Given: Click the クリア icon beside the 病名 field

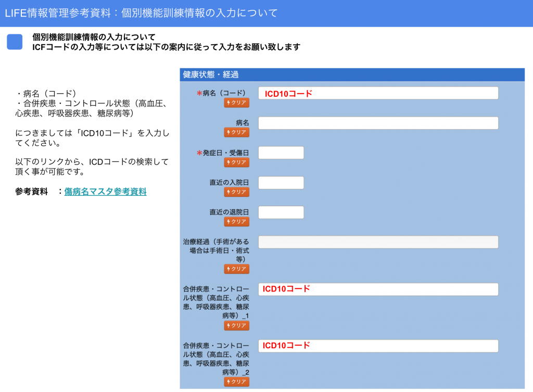Looking at the screenshot, I should (x=237, y=132).
